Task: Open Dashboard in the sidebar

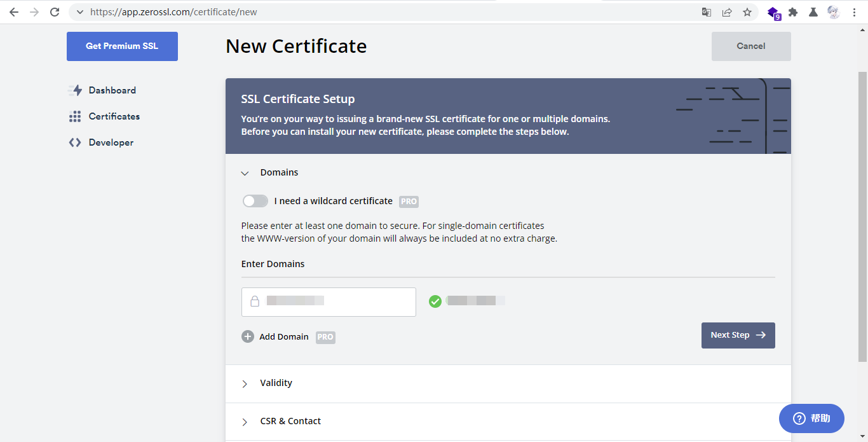Action: (x=112, y=90)
